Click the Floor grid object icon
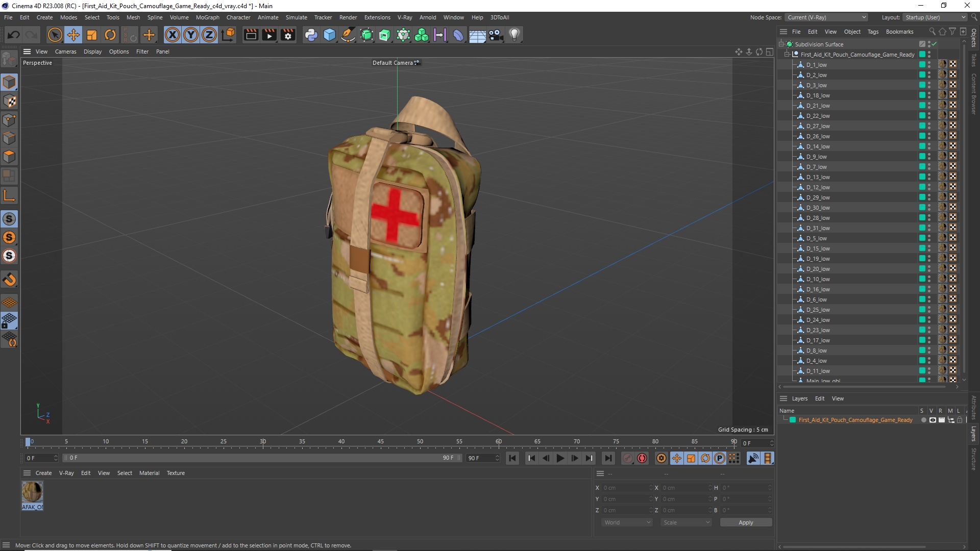 [477, 35]
